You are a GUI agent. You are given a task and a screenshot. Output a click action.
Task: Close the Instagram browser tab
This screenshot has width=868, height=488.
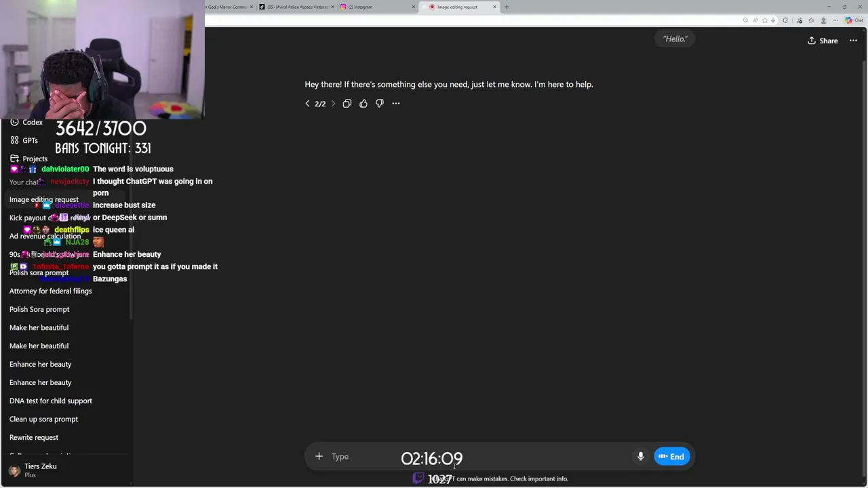(x=414, y=7)
